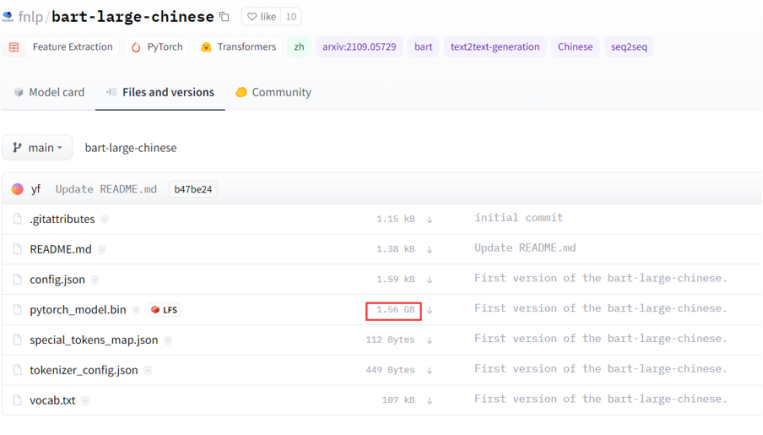The width and height of the screenshot is (763, 435).
Task: Download config.json via its download arrow
Action: click(429, 280)
